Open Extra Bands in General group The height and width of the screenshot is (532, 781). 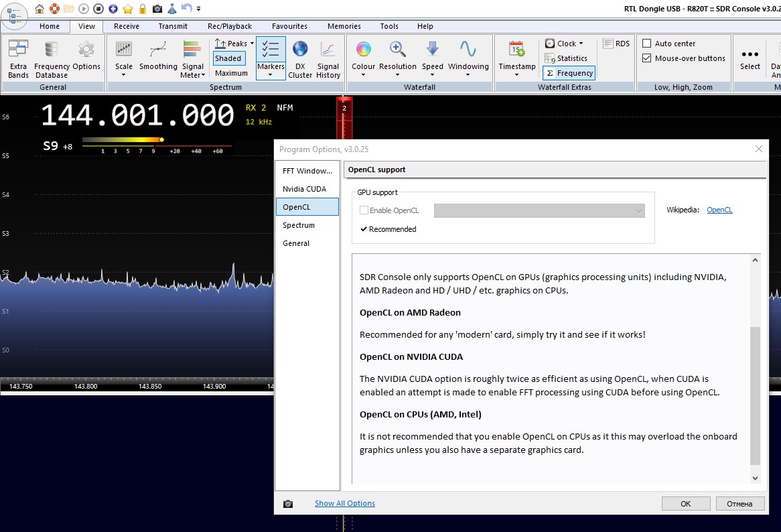point(19,59)
